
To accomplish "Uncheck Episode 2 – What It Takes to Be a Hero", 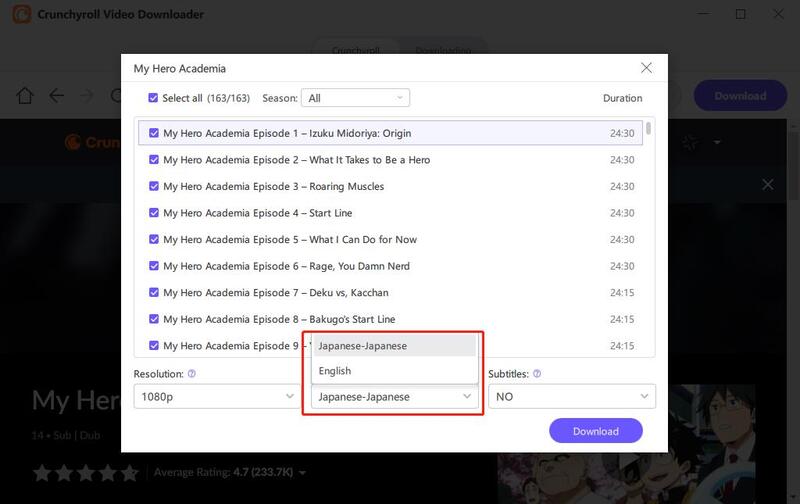I will (154, 159).
